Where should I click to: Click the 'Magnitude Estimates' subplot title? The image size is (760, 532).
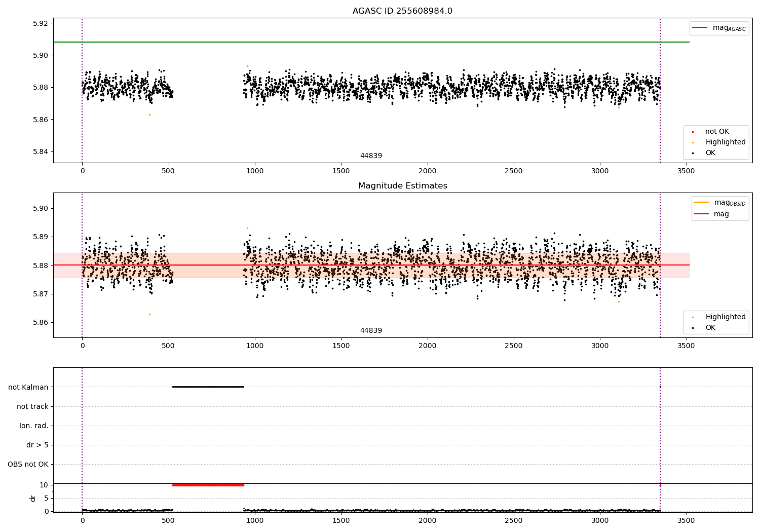(402, 186)
